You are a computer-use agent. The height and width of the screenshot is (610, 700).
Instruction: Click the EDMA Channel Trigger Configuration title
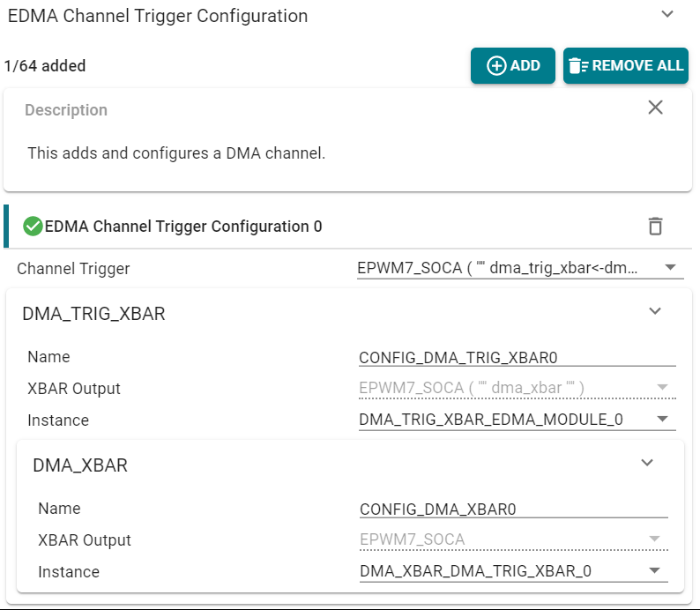[x=158, y=16]
